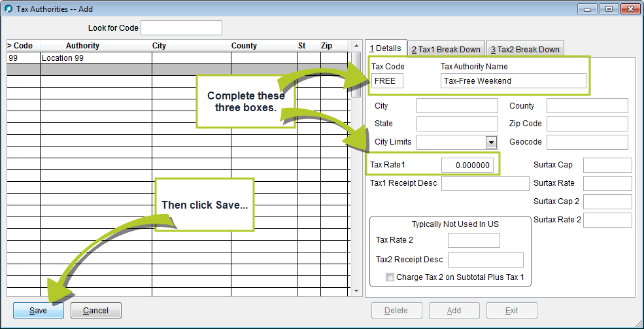
Task: Click in the Look for Code box
Action: 181,28
